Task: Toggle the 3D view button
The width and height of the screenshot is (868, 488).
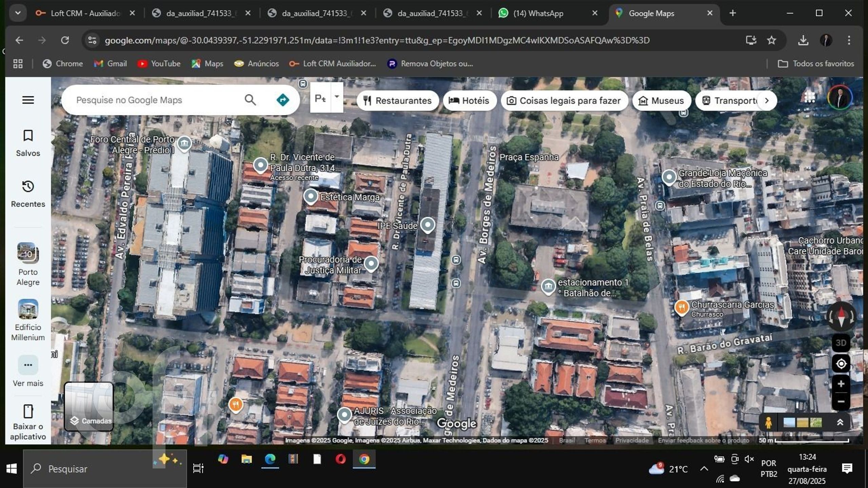Action: point(841,343)
